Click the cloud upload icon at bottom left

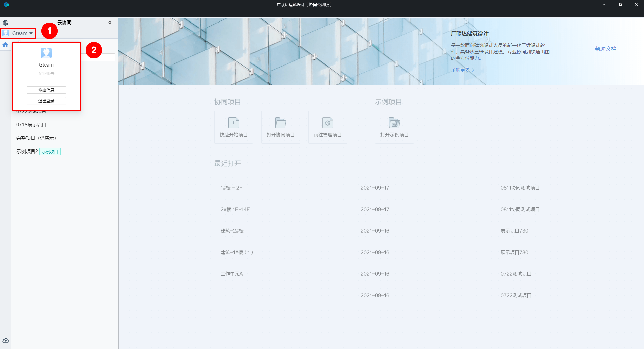[x=6, y=341]
